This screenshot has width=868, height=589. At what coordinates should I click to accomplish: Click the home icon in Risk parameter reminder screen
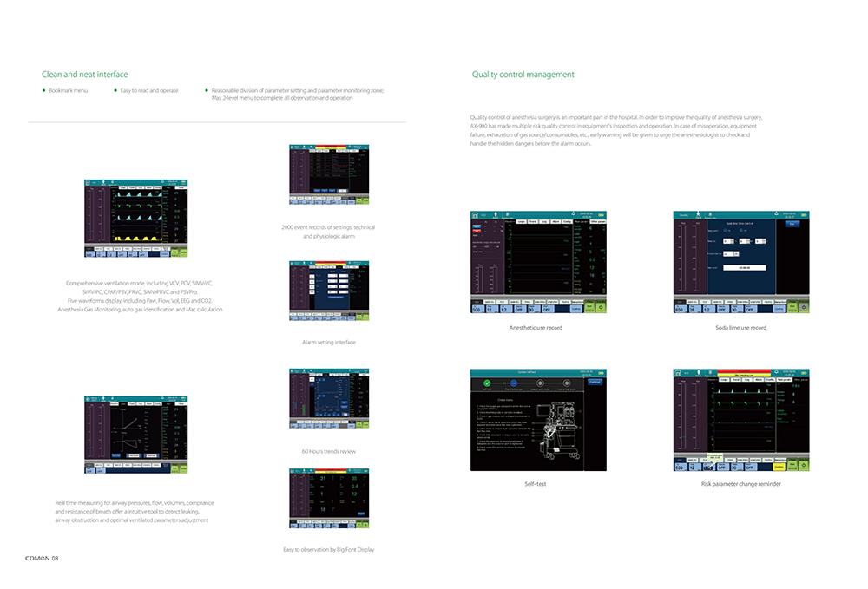click(680, 373)
